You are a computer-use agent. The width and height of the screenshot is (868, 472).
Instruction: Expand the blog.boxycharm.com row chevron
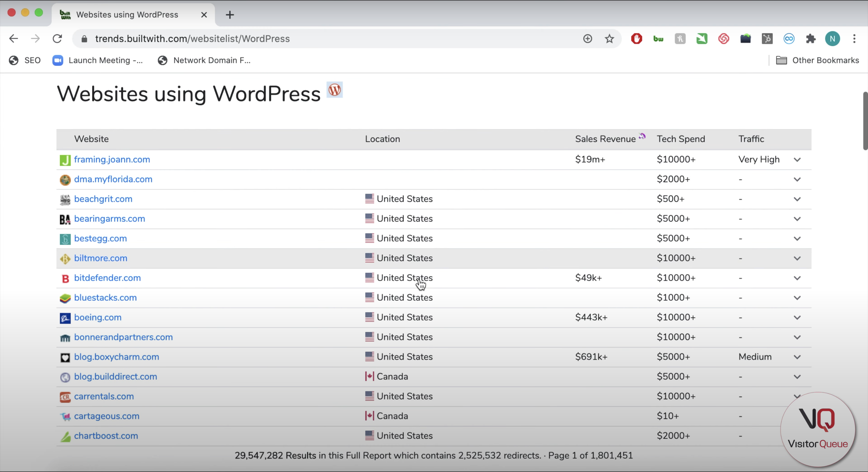(797, 357)
